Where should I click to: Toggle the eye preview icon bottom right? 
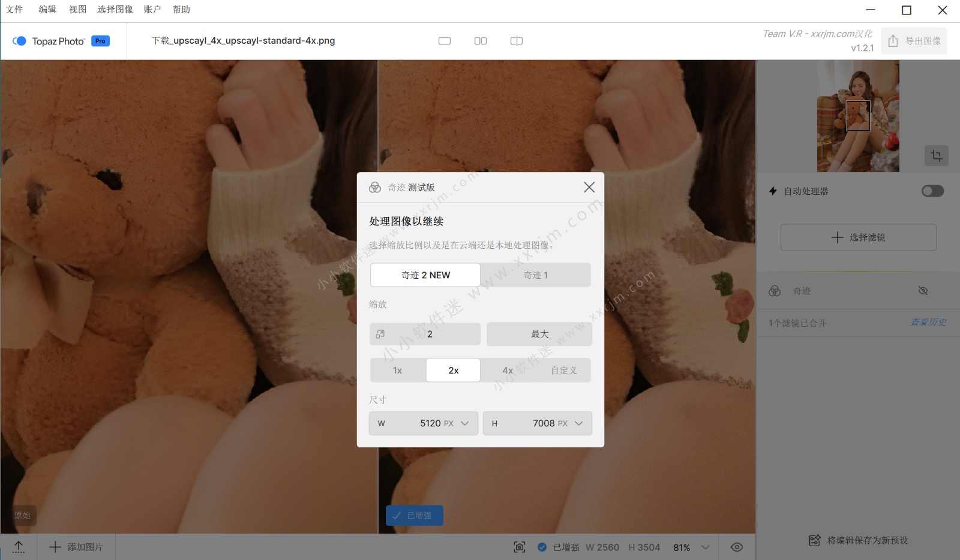737,547
